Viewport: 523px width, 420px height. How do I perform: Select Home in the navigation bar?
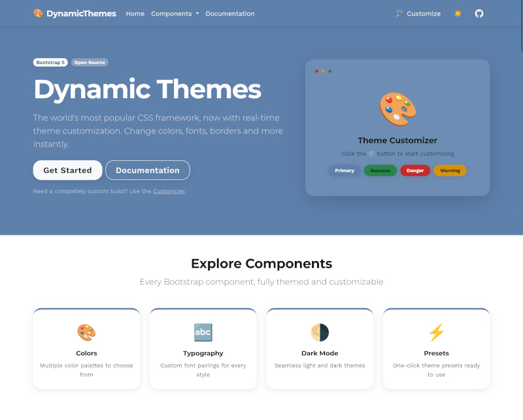[x=135, y=13]
